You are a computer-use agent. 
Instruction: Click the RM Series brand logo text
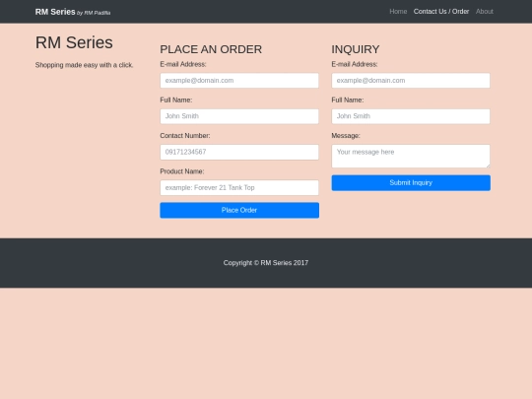73,12
